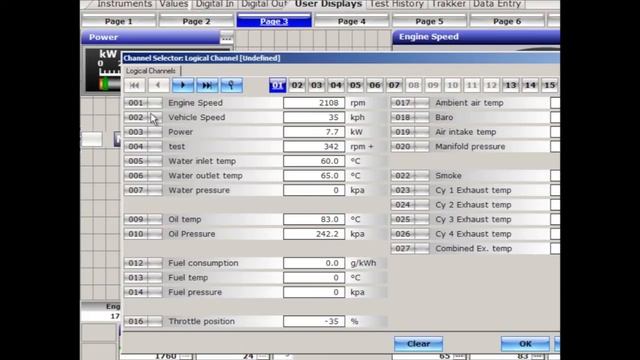Choose channel 022 Smoke button

click(410, 176)
